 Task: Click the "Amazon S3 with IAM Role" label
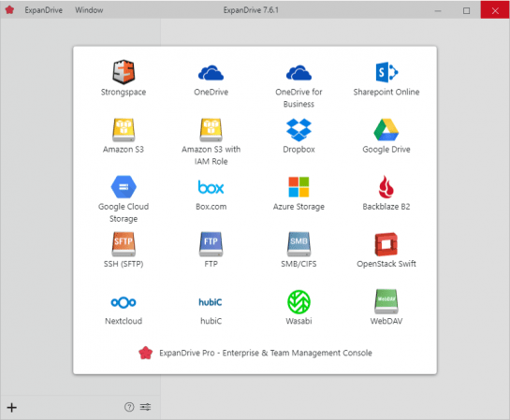[x=211, y=155]
